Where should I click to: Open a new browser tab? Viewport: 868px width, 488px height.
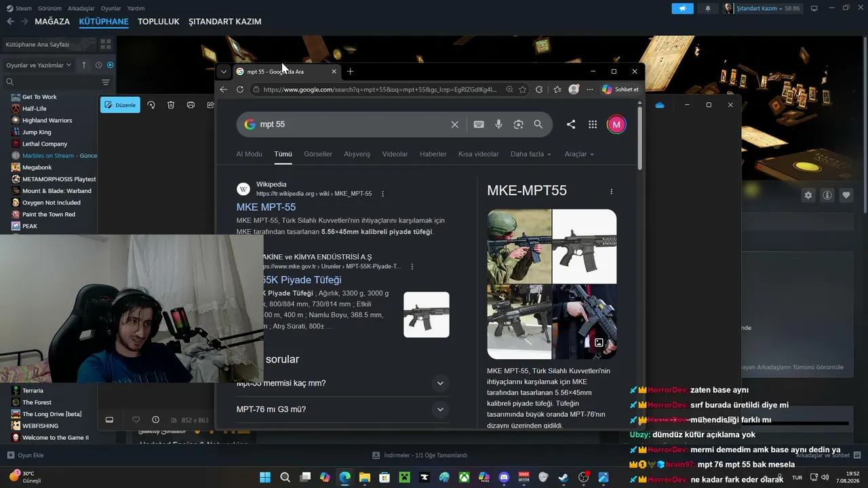coord(350,71)
